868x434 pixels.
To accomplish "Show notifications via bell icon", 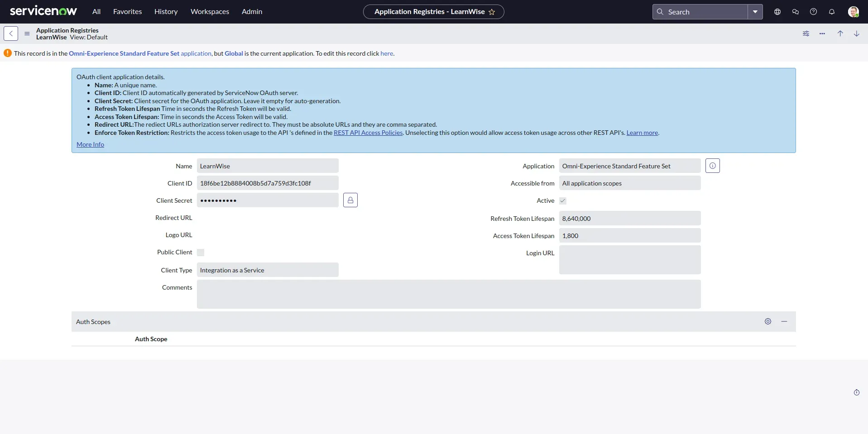I will pyautogui.click(x=832, y=12).
